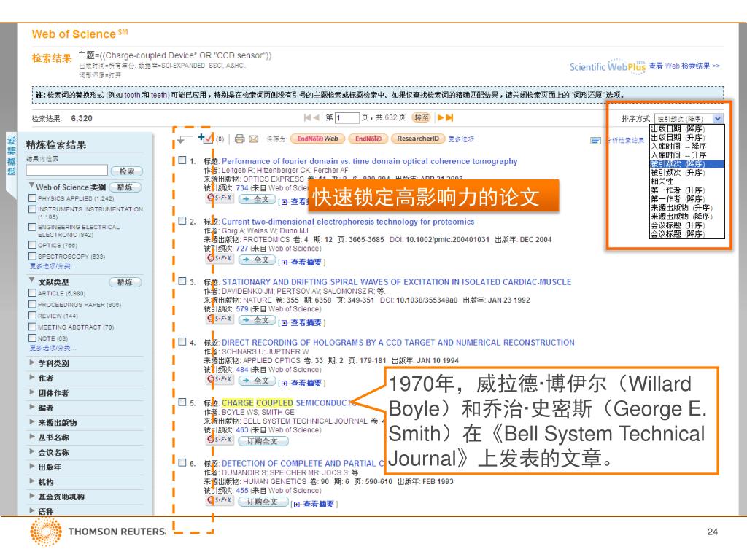Expand 机构 refine section

[31, 481]
